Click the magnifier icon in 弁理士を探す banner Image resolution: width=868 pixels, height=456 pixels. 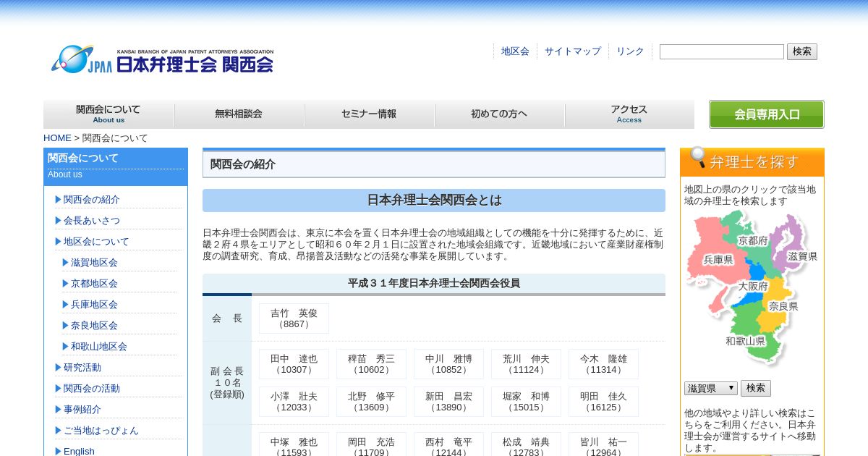pyautogui.click(x=698, y=157)
